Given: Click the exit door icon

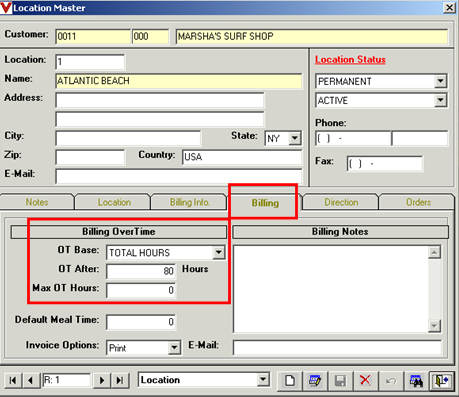Looking at the screenshot, I should pos(442,380).
